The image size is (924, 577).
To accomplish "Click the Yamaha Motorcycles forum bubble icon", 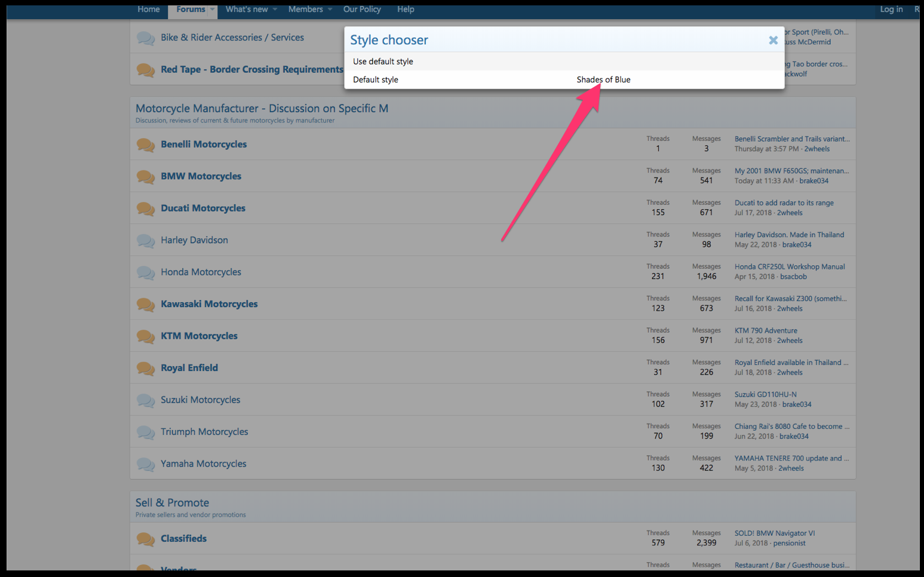I will (145, 464).
